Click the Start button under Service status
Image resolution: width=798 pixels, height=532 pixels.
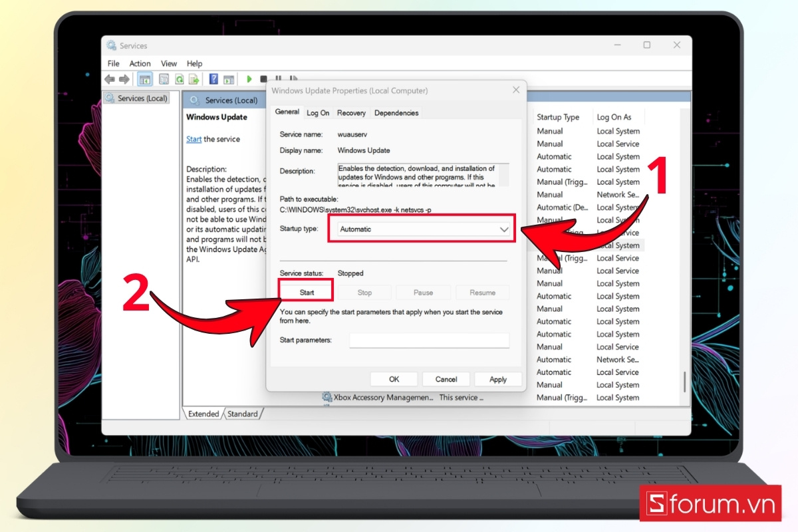click(307, 293)
